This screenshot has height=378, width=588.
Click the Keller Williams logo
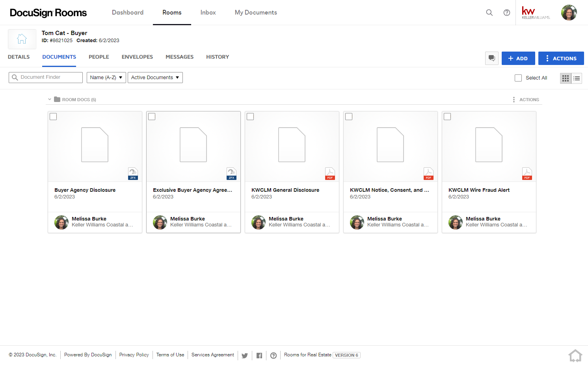[x=536, y=13]
